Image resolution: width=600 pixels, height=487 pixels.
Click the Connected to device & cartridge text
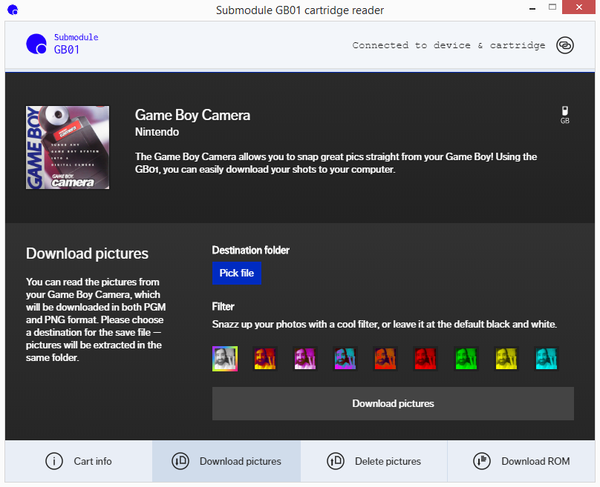pos(449,45)
